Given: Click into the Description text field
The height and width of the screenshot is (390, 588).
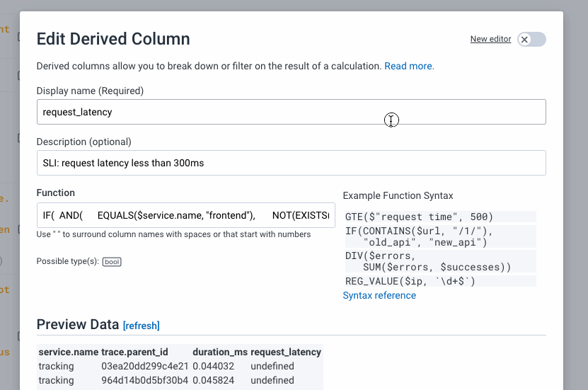Looking at the screenshot, I should 291,163.
